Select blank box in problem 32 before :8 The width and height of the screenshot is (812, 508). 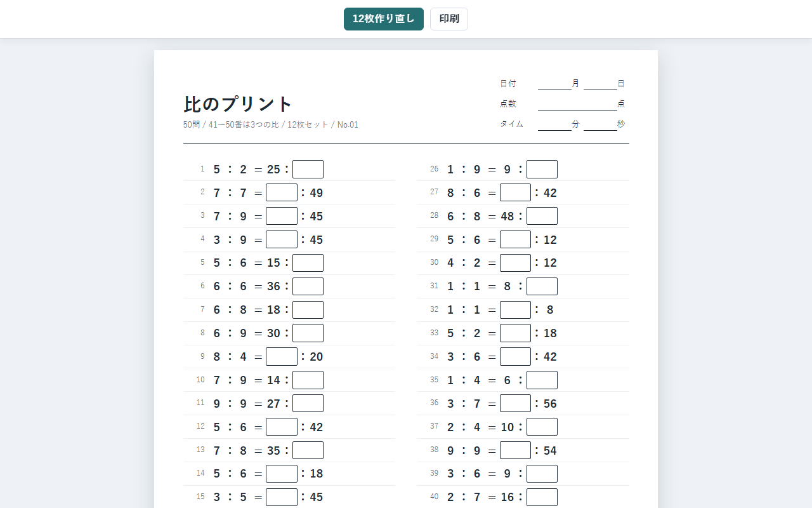(x=515, y=310)
